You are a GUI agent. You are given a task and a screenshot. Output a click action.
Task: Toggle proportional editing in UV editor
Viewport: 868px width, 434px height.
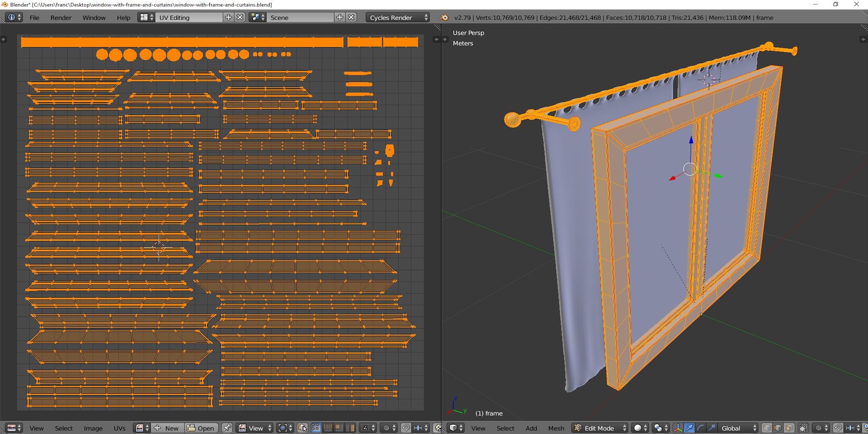pos(389,428)
